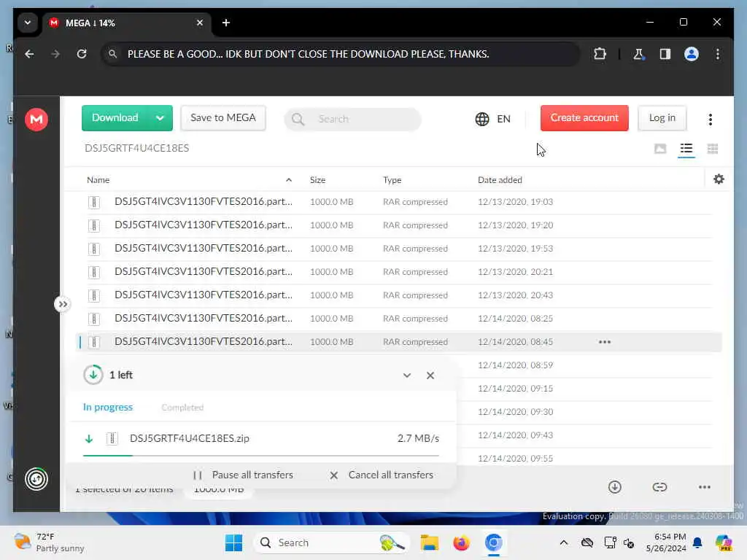Image resolution: width=747 pixels, height=560 pixels.
Task: Open a new browser tab
Action: pos(226,23)
